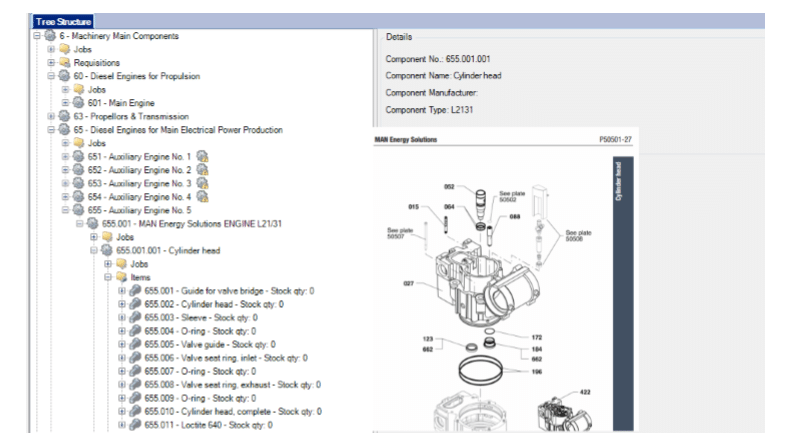Click Component Name: Cylinder head text
The image size is (787, 443).
tap(443, 76)
